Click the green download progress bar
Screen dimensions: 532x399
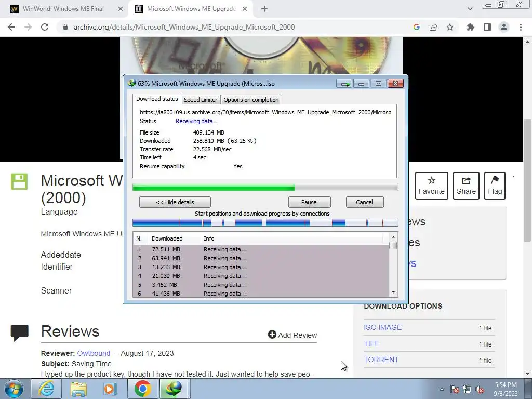click(265, 187)
